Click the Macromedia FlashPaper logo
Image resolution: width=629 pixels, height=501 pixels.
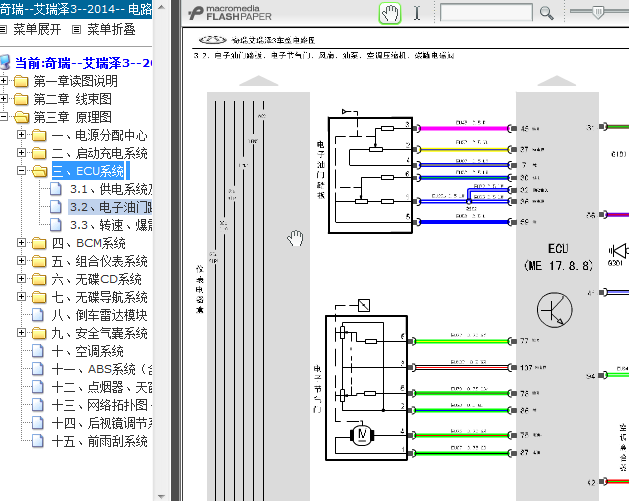click(230, 13)
